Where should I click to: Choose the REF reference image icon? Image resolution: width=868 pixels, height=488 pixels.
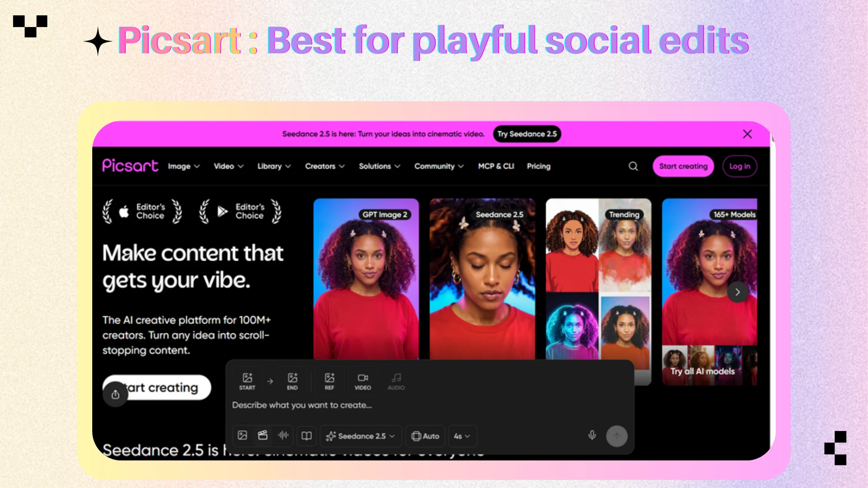pyautogui.click(x=330, y=381)
